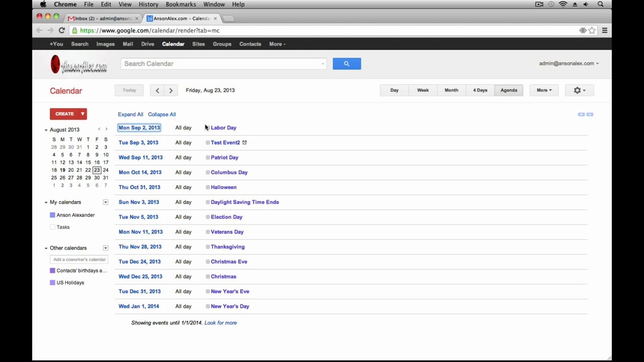Collapse the My calendars section

click(x=46, y=202)
